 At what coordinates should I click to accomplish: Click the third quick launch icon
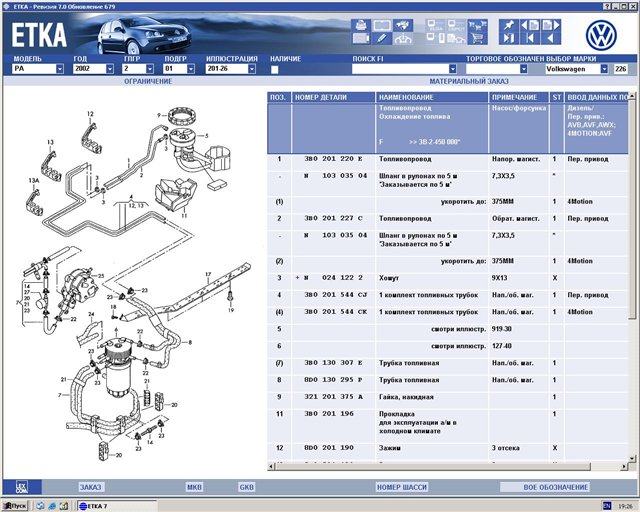pyautogui.click(x=64, y=506)
